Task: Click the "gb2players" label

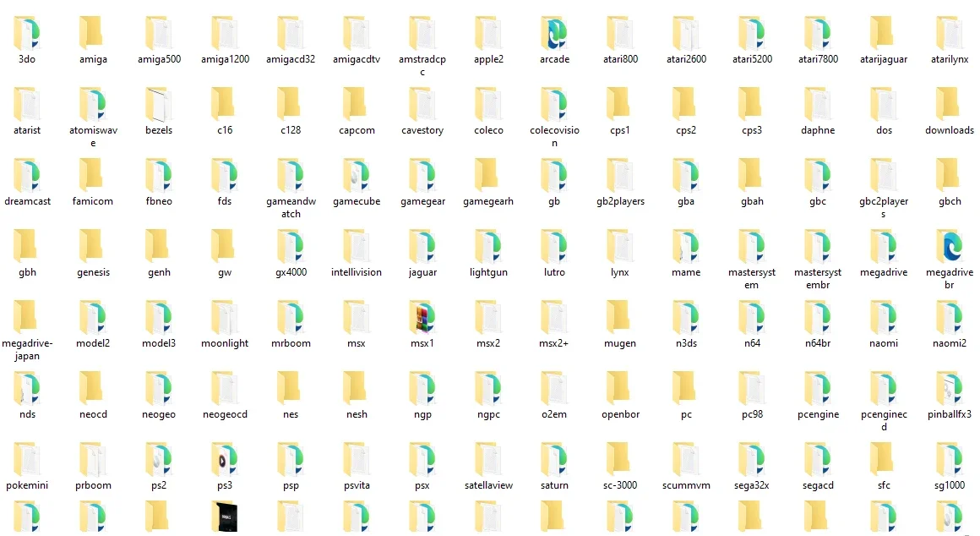Action: pyautogui.click(x=620, y=201)
